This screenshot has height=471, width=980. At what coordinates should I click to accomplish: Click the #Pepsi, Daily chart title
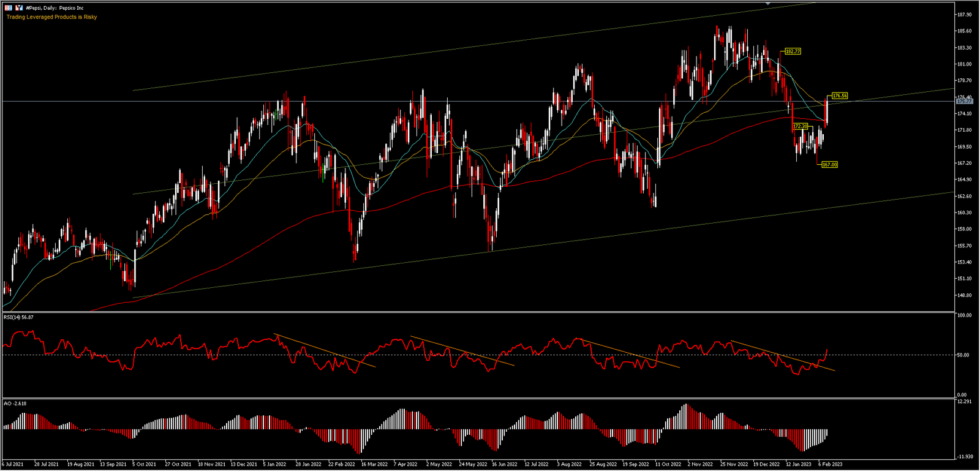click(x=55, y=8)
